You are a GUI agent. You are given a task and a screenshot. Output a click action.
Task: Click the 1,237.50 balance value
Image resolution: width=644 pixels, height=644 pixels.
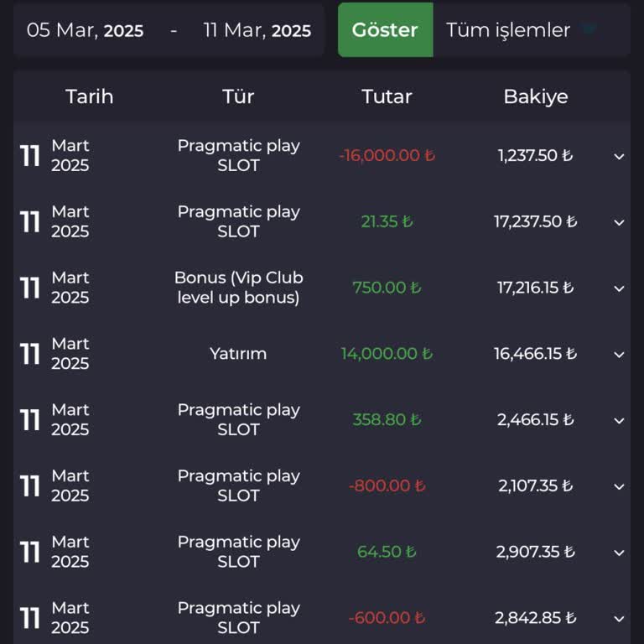pyautogui.click(x=535, y=156)
